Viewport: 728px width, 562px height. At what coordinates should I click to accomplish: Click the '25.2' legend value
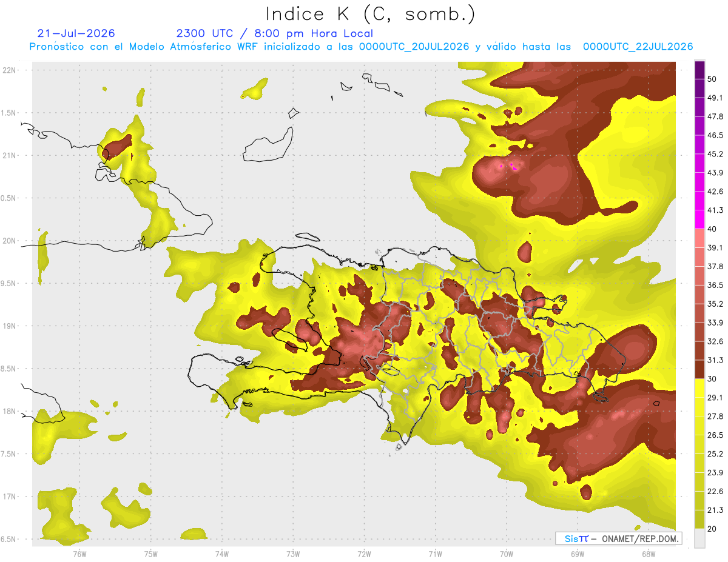pyautogui.click(x=715, y=454)
